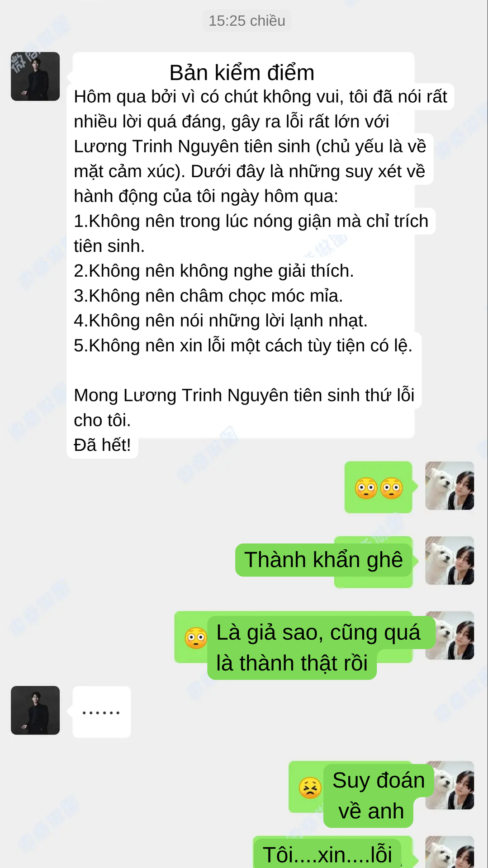Select the '.......' reply bubble
The image size is (488, 868).
102,712
